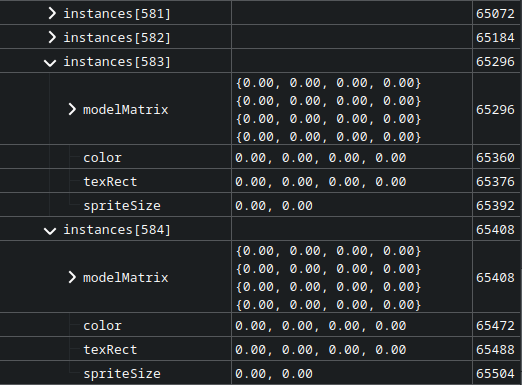Click spriteSize value at offset 65392

click(x=274, y=206)
